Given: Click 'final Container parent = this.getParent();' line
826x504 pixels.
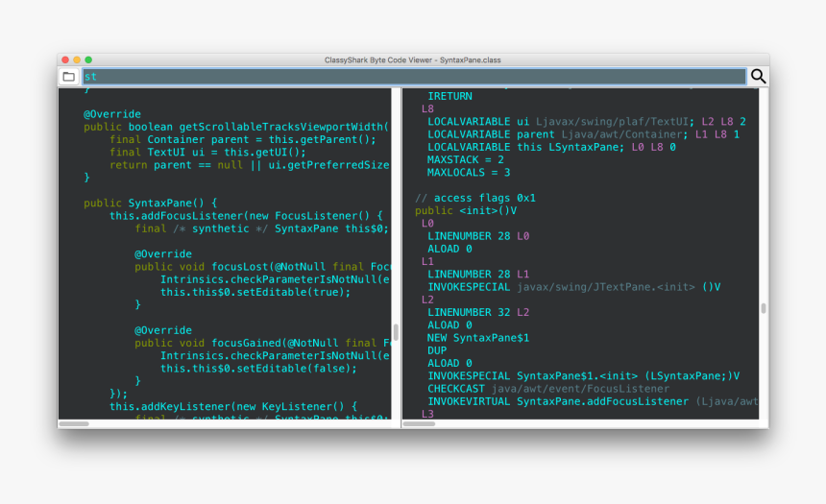Looking at the screenshot, I should (242, 139).
